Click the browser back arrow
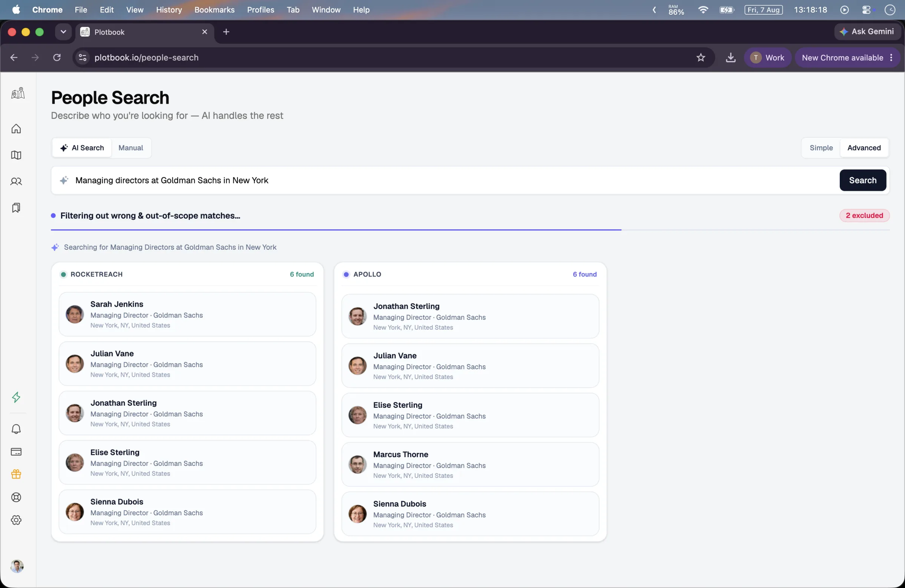Viewport: 905px width, 588px height. pyautogui.click(x=14, y=57)
